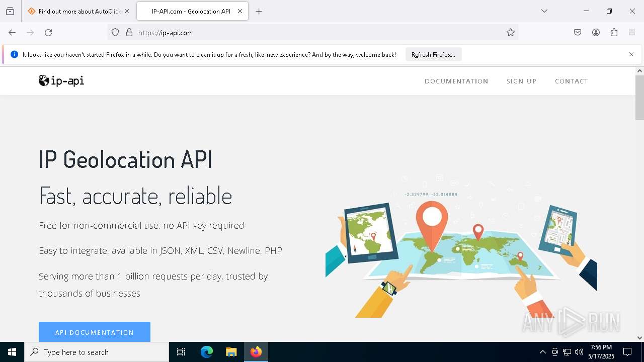This screenshot has height=362, width=644.
Task: List all tabs dropdown arrow
Action: point(544,11)
